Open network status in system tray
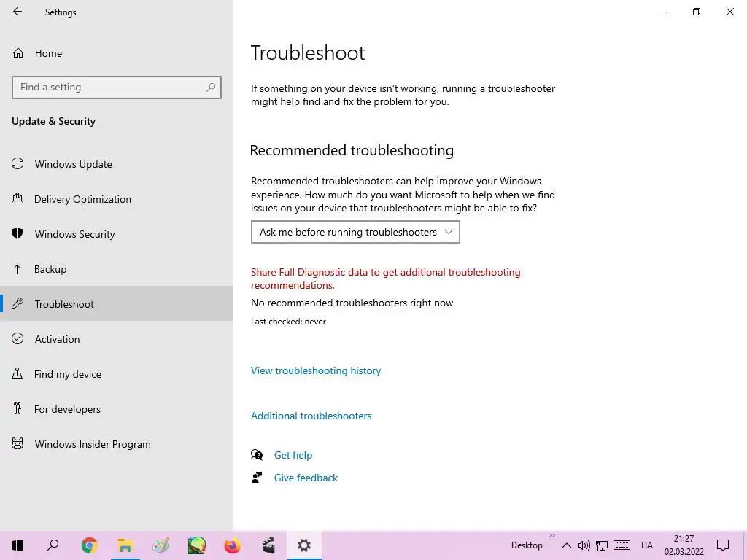 click(x=602, y=545)
